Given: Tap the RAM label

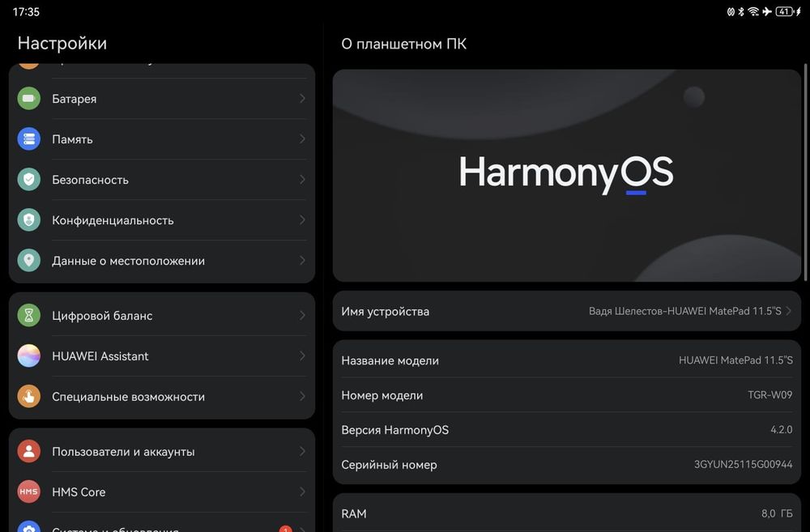Looking at the screenshot, I should coord(354,514).
